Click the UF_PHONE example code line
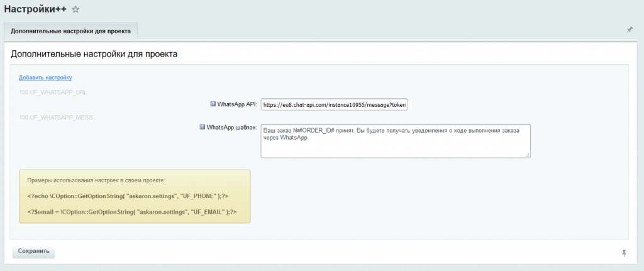The height and width of the screenshot is (271, 644). [x=127, y=196]
